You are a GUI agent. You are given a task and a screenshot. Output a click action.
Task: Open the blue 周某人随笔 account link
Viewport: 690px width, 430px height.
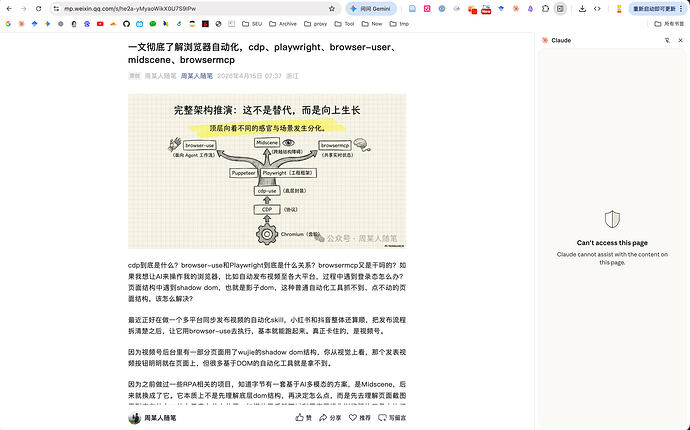pyautogui.click(x=197, y=76)
